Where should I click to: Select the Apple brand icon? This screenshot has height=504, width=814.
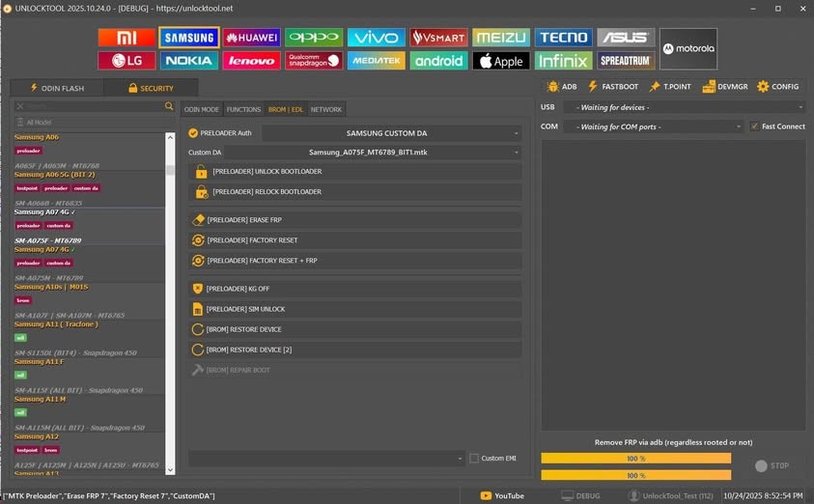pyautogui.click(x=501, y=61)
